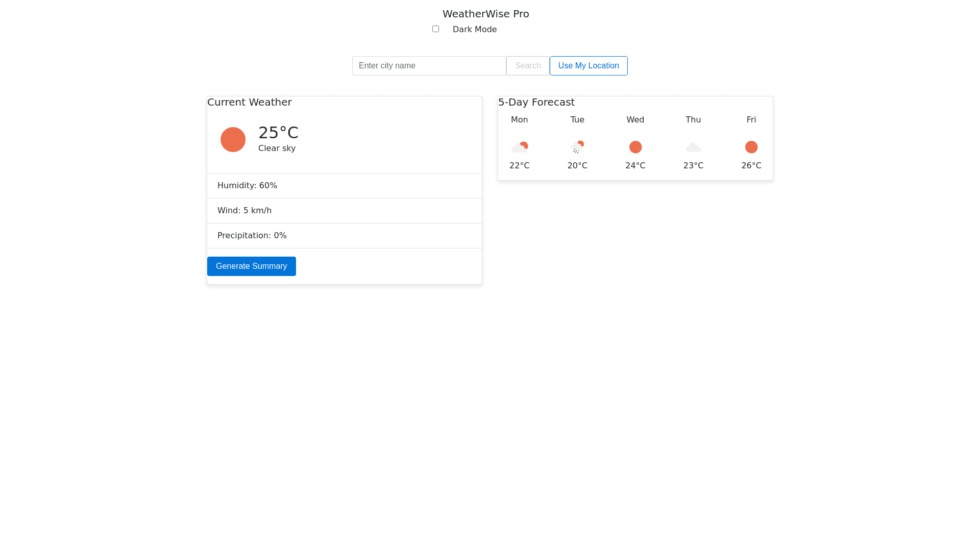This screenshot has width=980, height=551.
Task: Click the large clear sky sun icon
Action: coord(233,139)
